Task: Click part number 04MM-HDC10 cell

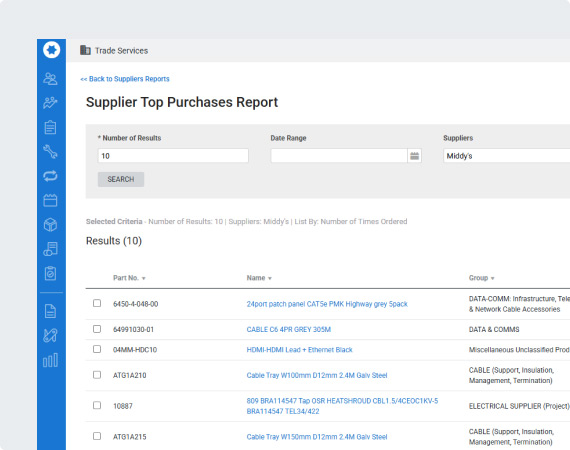Action: (135, 350)
